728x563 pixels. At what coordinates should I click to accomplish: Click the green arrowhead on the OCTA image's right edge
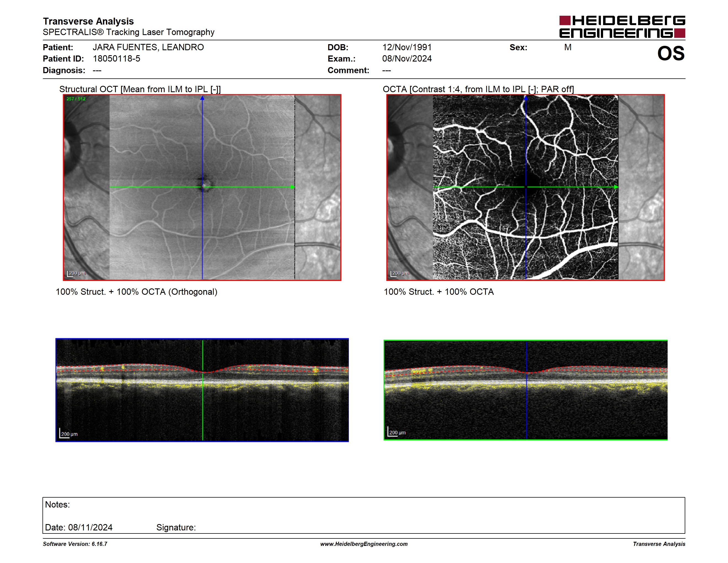(616, 187)
